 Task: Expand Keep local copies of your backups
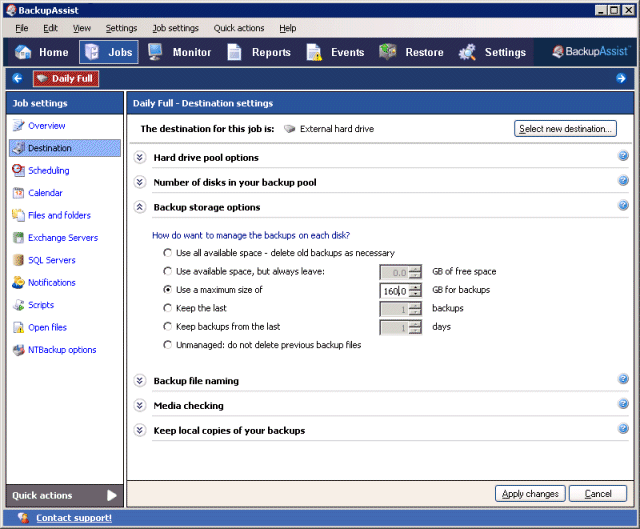click(140, 430)
